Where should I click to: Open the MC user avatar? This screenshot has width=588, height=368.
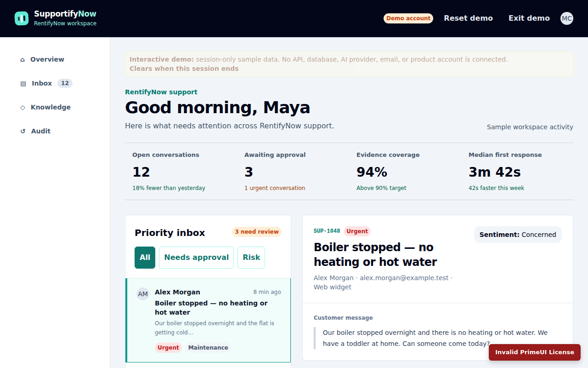567,18
